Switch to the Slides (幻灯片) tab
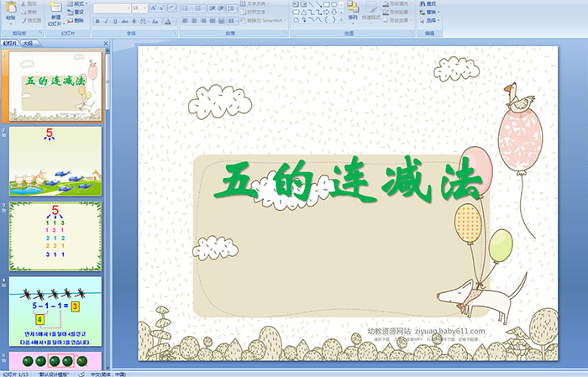Screen dimensions: 588x377 [9, 42]
